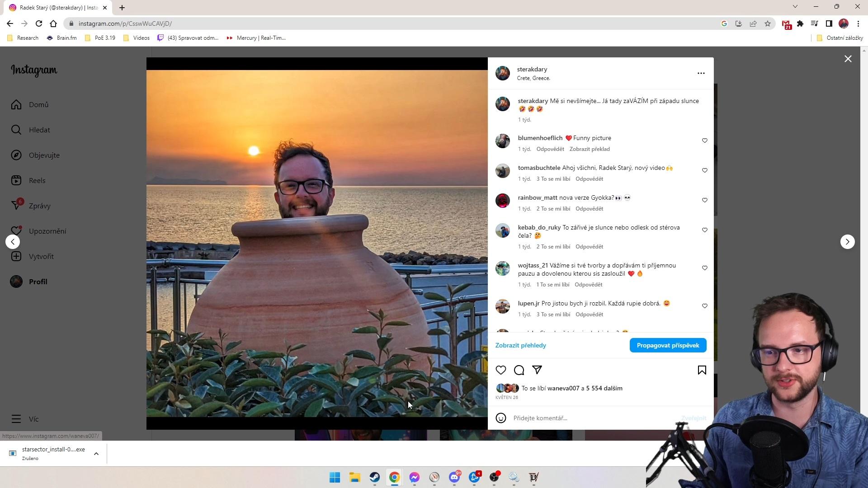Open Steam from the taskbar
The image size is (868, 488).
[375, 477]
